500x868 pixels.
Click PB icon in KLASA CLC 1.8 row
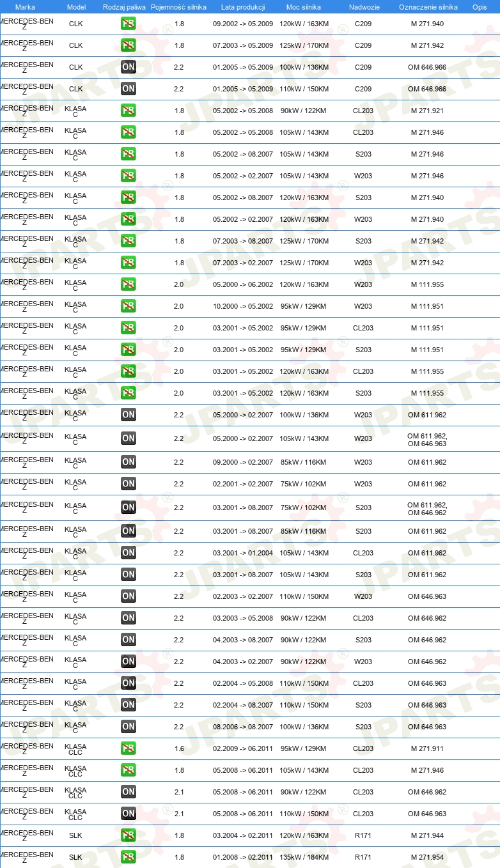pyautogui.click(x=129, y=770)
